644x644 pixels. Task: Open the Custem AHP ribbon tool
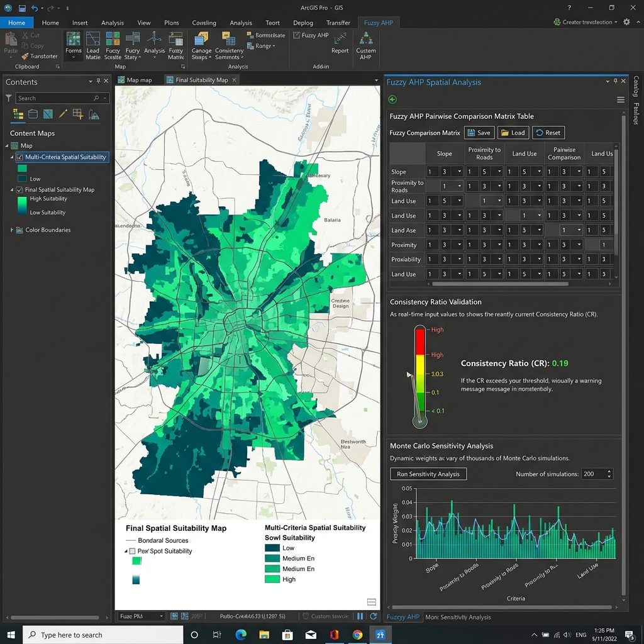coord(365,45)
